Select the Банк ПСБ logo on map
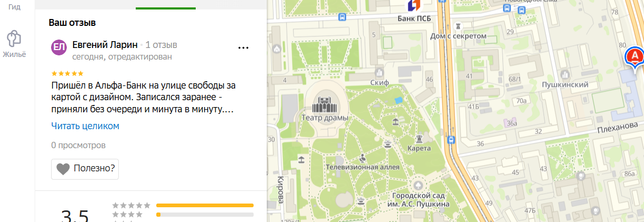The height and width of the screenshot is (222, 644). [x=415, y=5]
